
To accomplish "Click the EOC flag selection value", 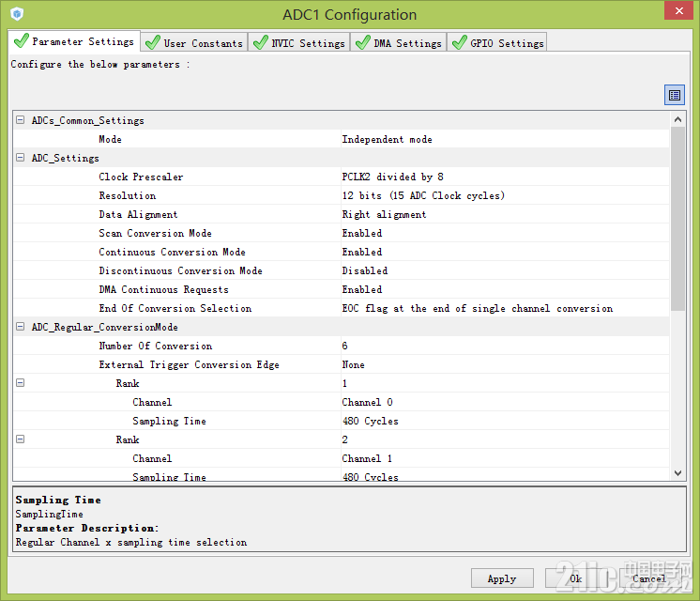I will coord(478,308).
